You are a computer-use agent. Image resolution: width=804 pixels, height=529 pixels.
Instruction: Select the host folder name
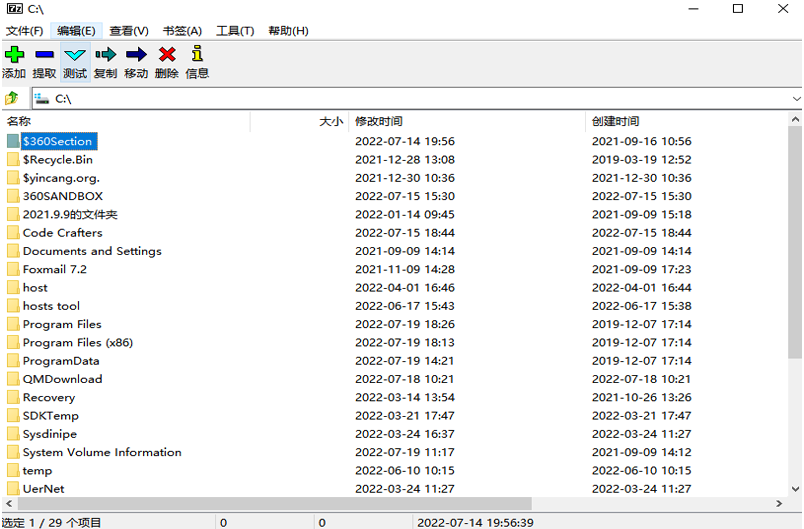35,288
